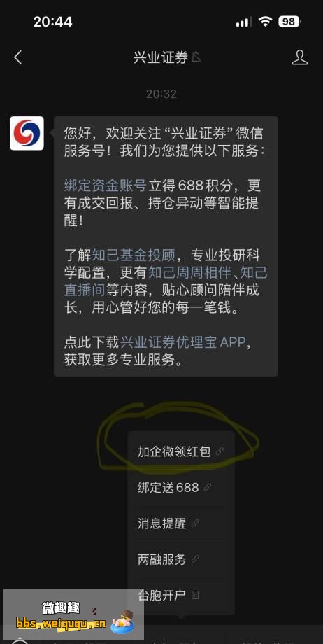Viewport: 323px width, 644px height.
Task: Tap the 20:32 message timestamp
Action: (161, 94)
